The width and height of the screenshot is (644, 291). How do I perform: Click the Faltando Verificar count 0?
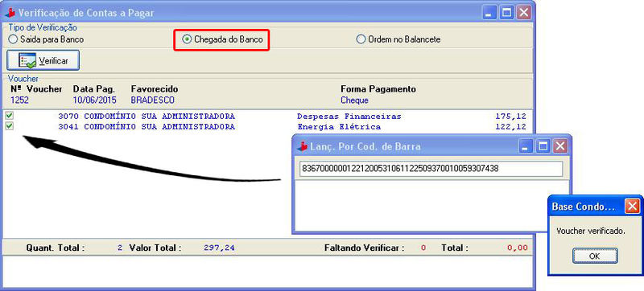[x=423, y=248]
